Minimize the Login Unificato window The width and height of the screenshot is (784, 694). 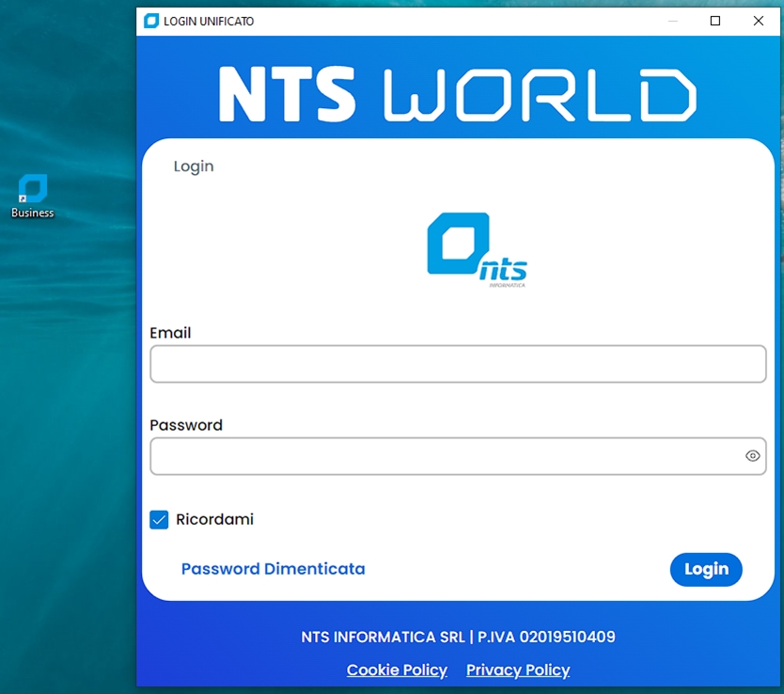click(672, 21)
